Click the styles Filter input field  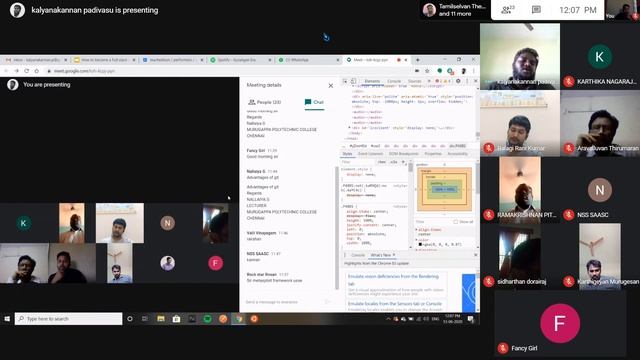[358, 162]
